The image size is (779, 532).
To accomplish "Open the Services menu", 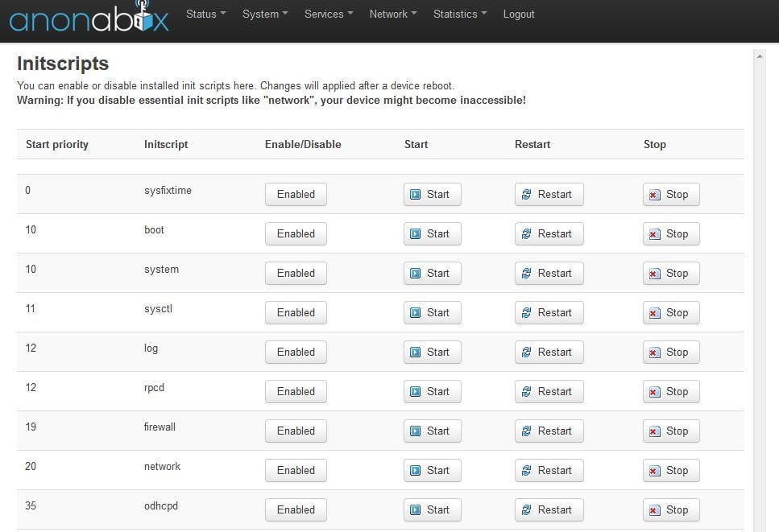I will [x=329, y=14].
